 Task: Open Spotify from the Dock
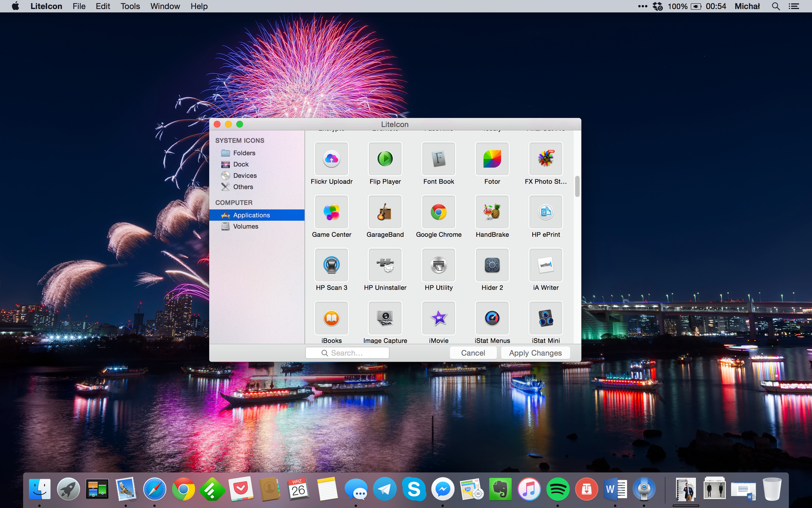click(558, 490)
